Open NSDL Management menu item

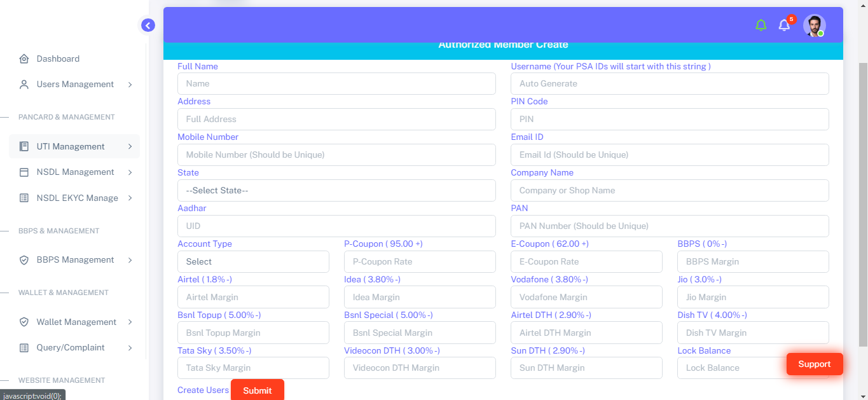pyautogui.click(x=75, y=172)
